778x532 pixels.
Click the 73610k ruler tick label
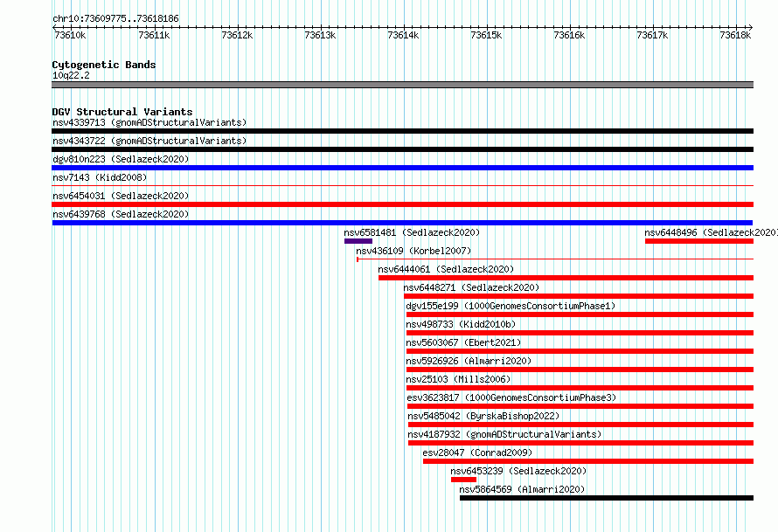[71, 35]
